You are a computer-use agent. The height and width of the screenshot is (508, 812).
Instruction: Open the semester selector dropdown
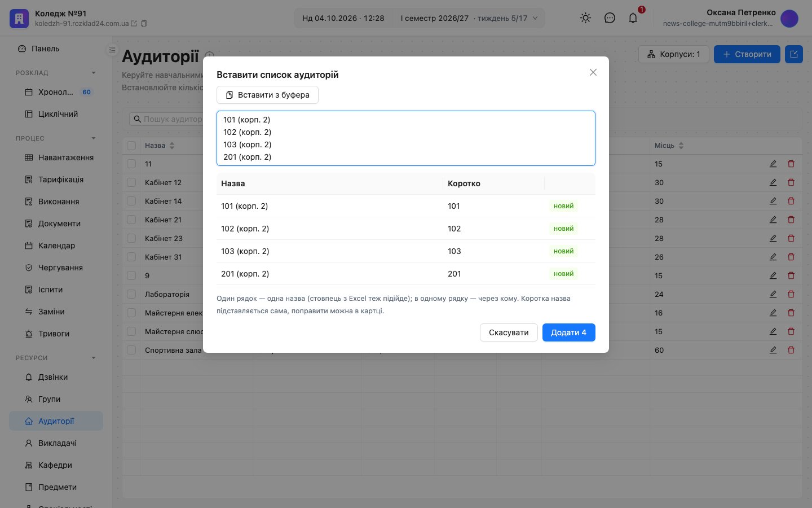pos(469,18)
